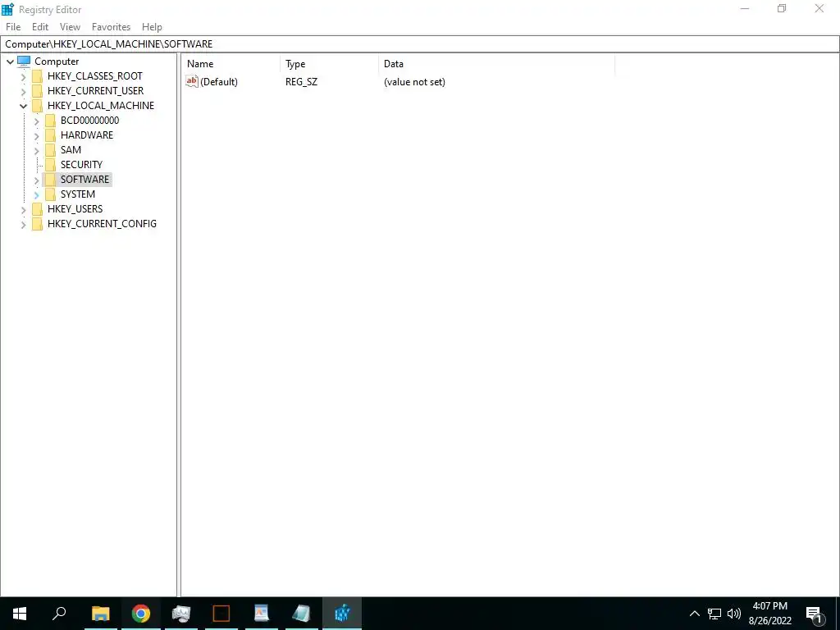Image resolution: width=840 pixels, height=630 pixels.
Task: Select the HKEY_CURRENT_USER label
Action: click(95, 91)
